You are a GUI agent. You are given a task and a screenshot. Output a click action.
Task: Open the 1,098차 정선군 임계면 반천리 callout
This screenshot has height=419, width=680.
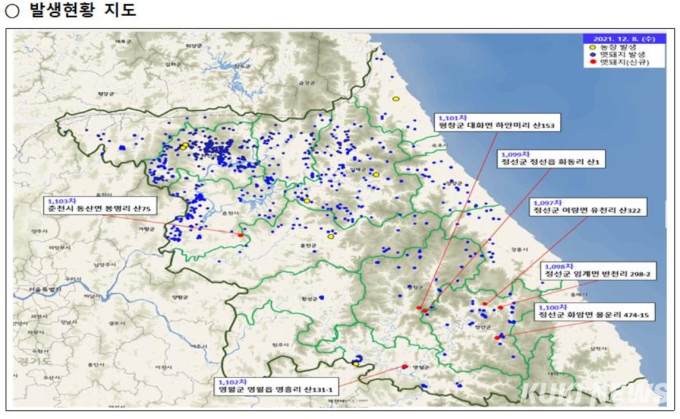pyautogui.click(x=598, y=271)
